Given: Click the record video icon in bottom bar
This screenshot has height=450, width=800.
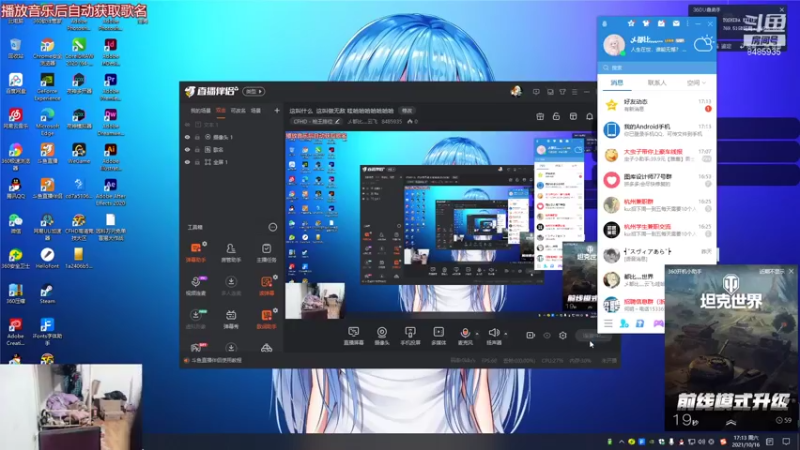Looking at the screenshot, I should click(531, 335).
